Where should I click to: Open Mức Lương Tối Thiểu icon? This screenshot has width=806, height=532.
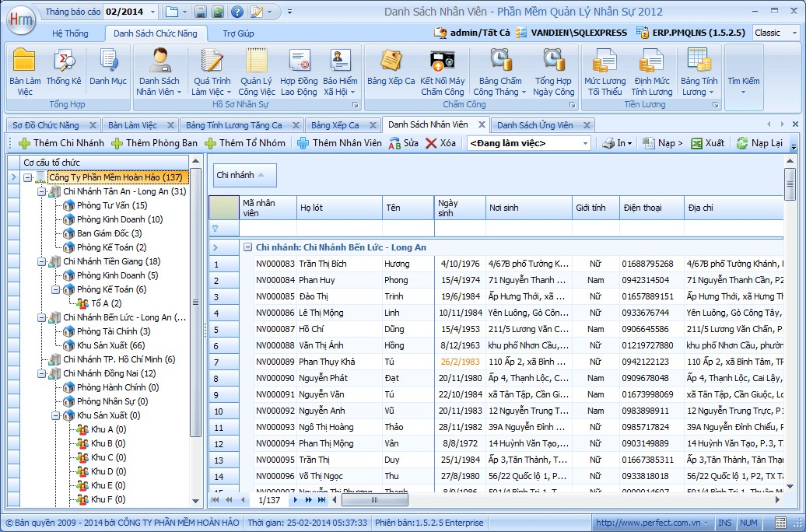coord(604,72)
